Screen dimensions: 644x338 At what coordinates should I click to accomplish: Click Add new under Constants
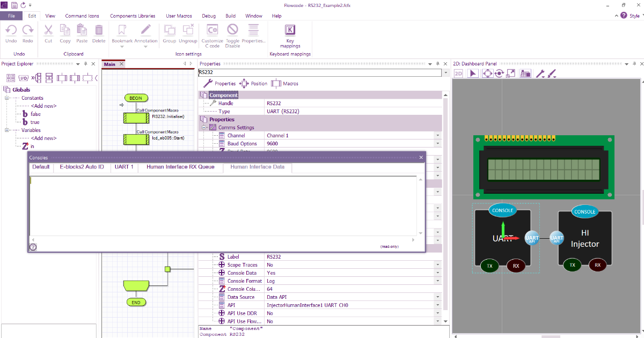click(43, 106)
